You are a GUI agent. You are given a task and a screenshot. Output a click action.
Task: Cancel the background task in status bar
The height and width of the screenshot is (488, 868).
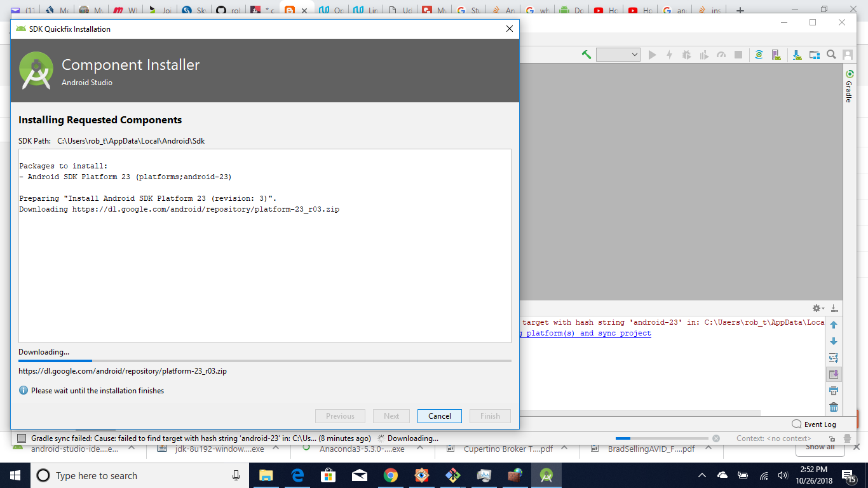click(716, 438)
